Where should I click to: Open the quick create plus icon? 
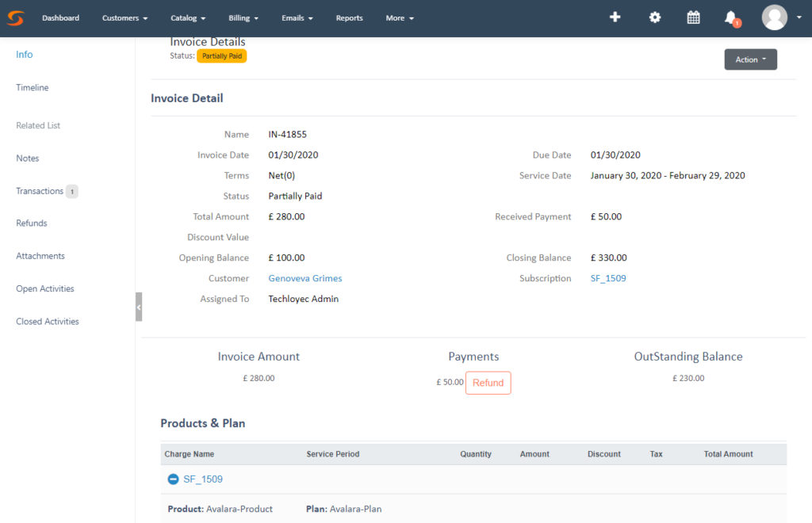615,17
